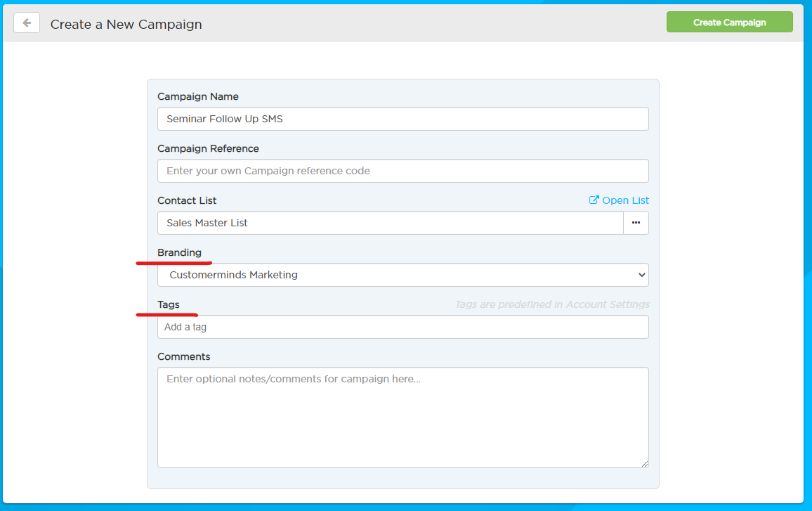Open the Open List link

(x=619, y=200)
